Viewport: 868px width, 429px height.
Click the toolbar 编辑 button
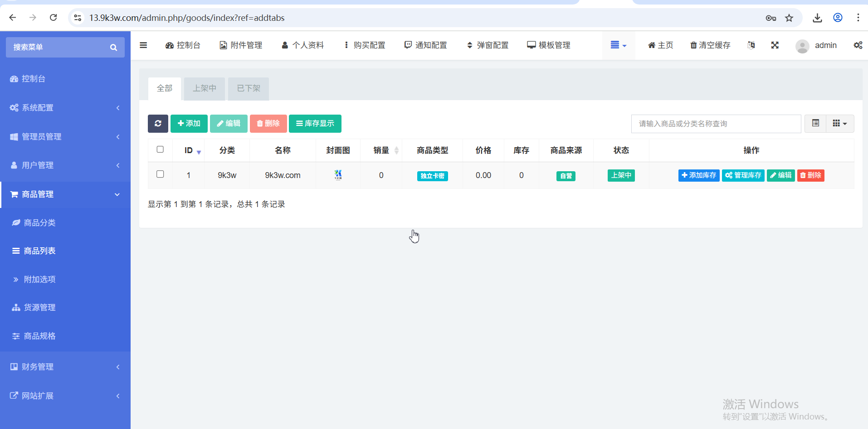pos(229,124)
